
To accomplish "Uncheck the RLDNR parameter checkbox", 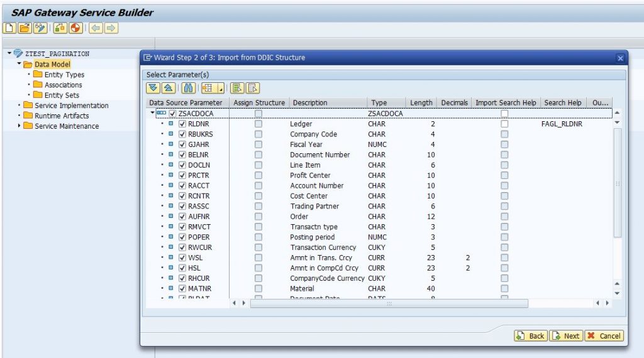I will (182, 124).
